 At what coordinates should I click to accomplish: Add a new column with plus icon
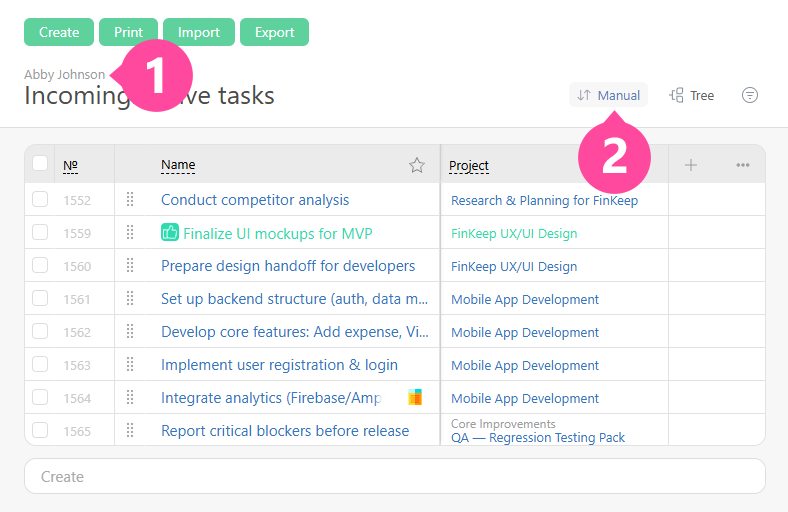[691, 165]
